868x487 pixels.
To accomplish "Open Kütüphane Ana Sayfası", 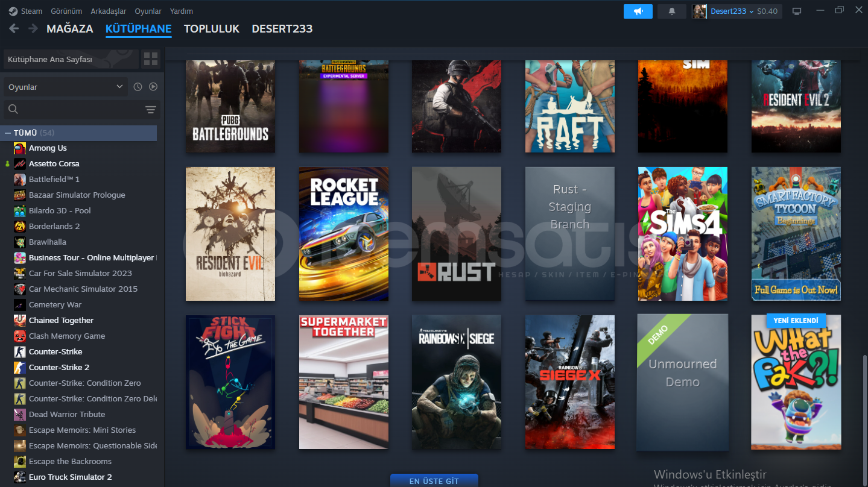I will tap(71, 59).
